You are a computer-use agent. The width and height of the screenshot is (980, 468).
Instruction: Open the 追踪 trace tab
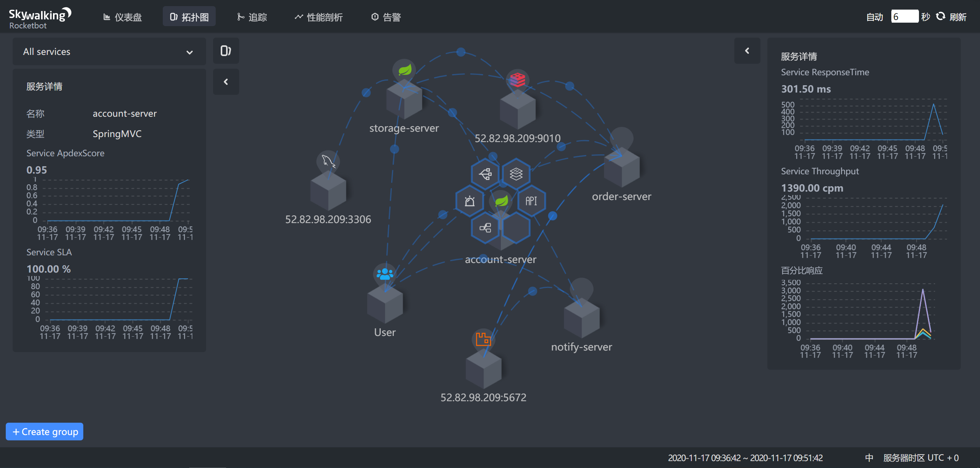pyautogui.click(x=252, y=17)
